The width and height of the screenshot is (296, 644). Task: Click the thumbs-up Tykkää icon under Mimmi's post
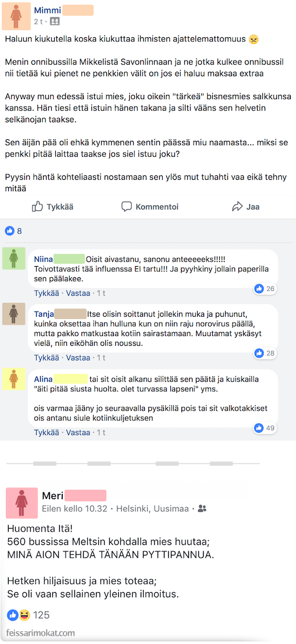(x=38, y=207)
